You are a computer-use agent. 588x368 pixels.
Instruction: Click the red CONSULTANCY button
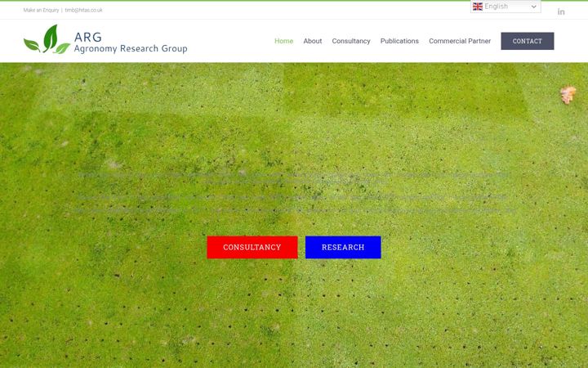pyautogui.click(x=252, y=247)
